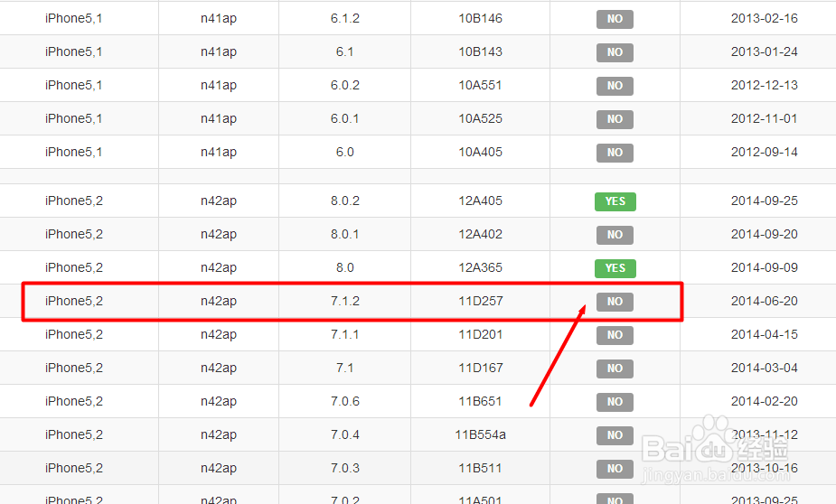Select build number 11D201

(x=481, y=334)
